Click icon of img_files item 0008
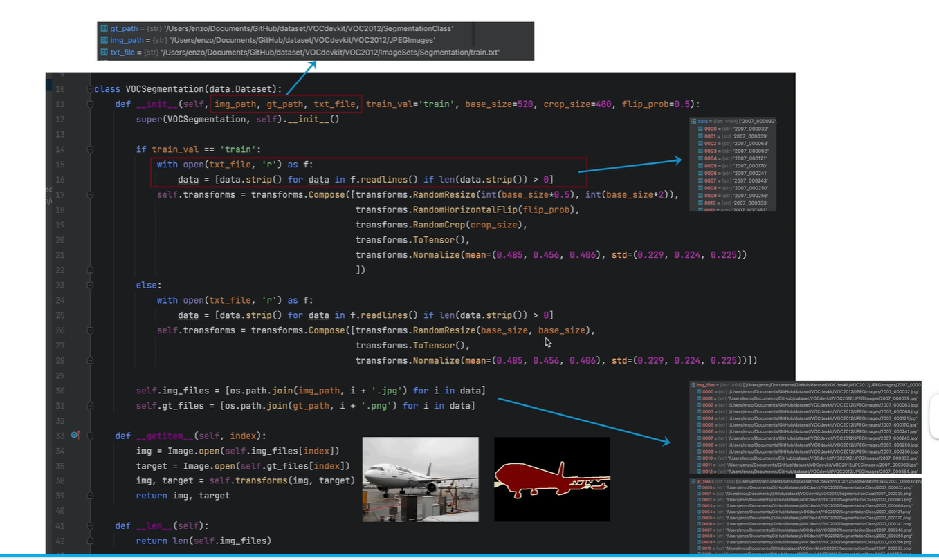Screen dimensions: 939x560 coord(699,445)
